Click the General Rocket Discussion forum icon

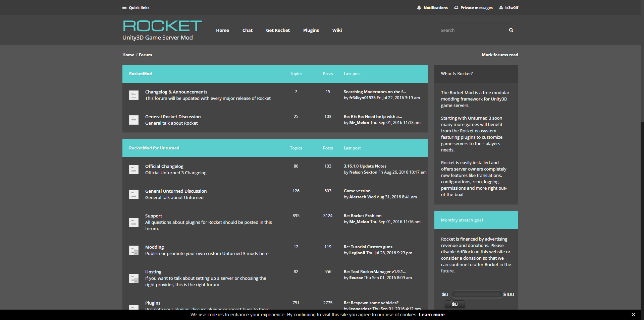tap(134, 120)
